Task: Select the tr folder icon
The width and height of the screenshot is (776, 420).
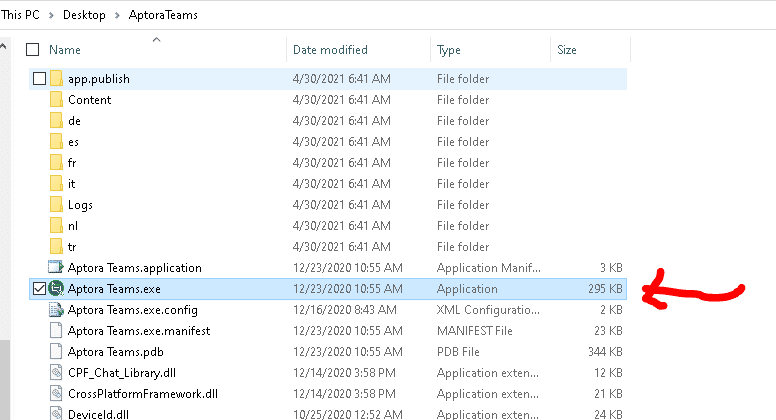Action: (x=56, y=246)
